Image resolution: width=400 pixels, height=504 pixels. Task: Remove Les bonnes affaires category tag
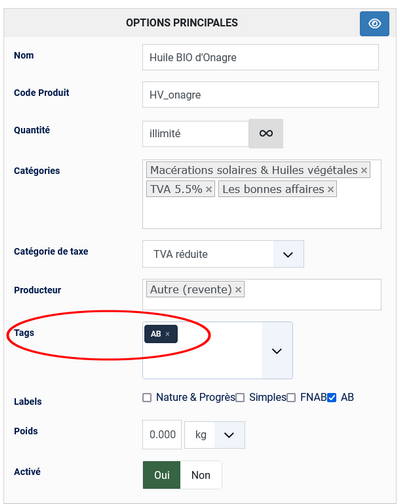[x=330, y=190]
